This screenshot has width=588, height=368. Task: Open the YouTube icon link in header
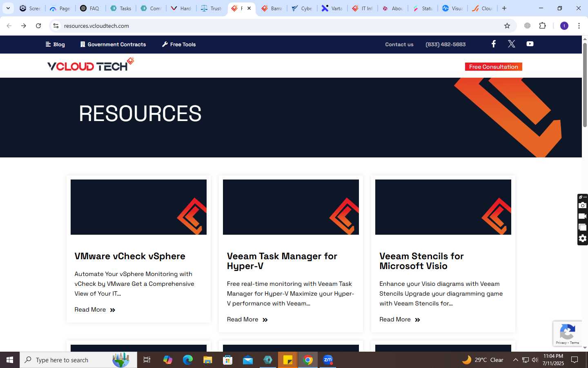click(x=530, y=44)
